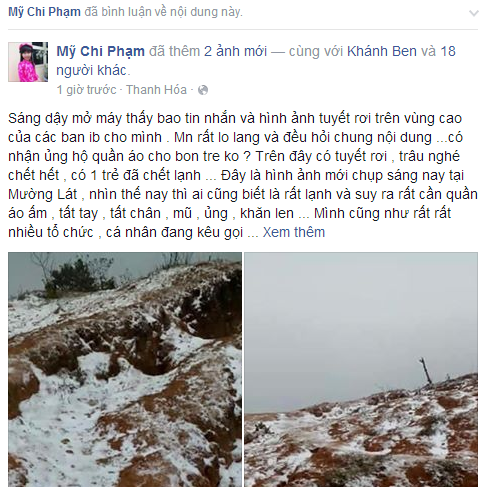The height and width of the screenshot is (487, 490).
Task: Open Mỹ Chi Phạm link in comment notice
Action: (44, 12)
